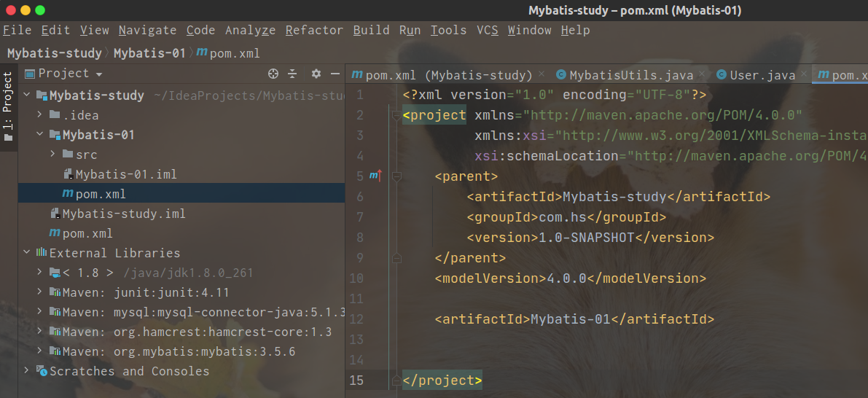Expand the src folder

click(x=53, y=154)
